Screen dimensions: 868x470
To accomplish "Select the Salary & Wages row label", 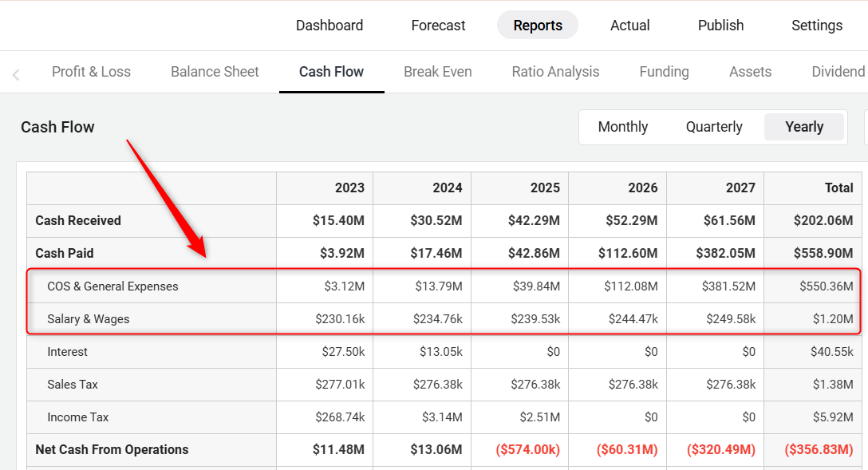I will [x=88, y=319].
